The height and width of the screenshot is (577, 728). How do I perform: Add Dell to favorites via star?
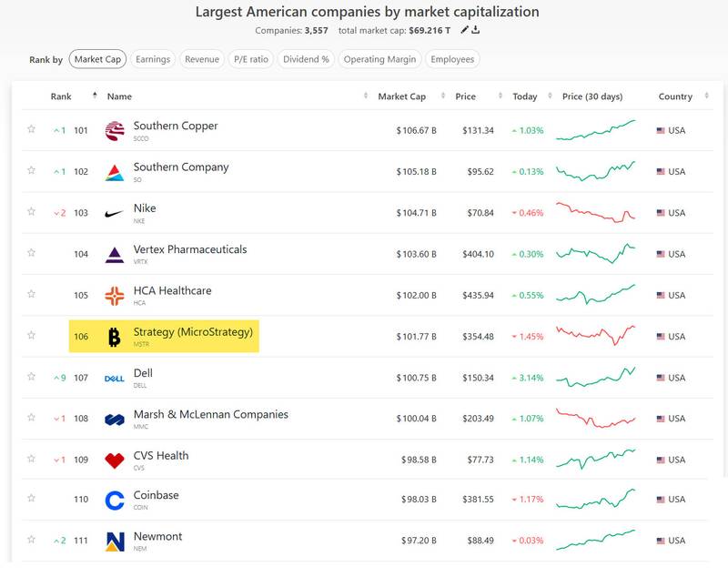(x=31, y=376)
